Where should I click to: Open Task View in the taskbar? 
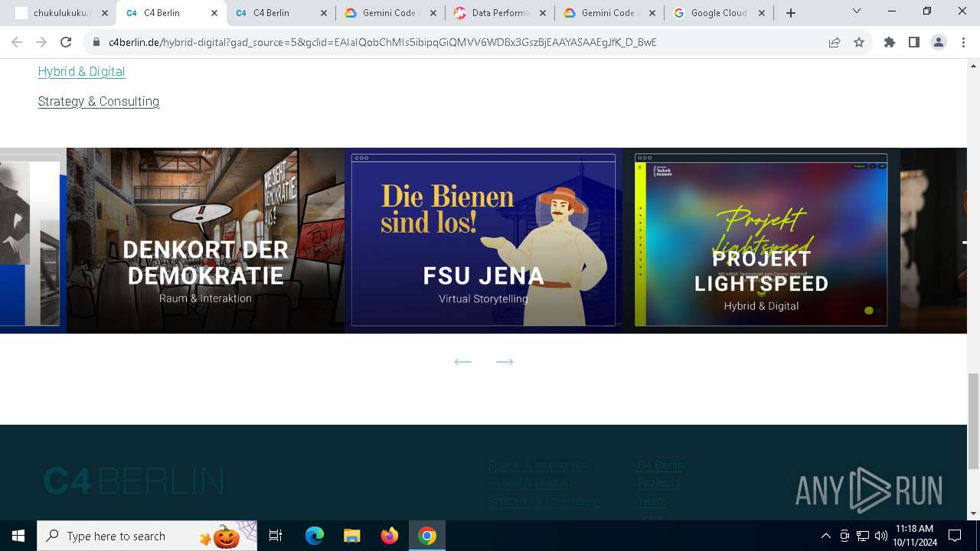point(276,536)
